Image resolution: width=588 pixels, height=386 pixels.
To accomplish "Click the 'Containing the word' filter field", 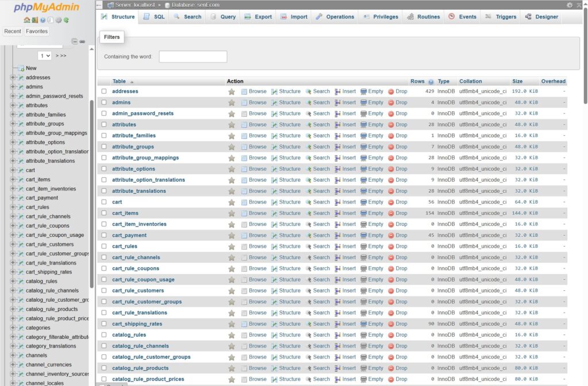I will (x=193, y=57).
